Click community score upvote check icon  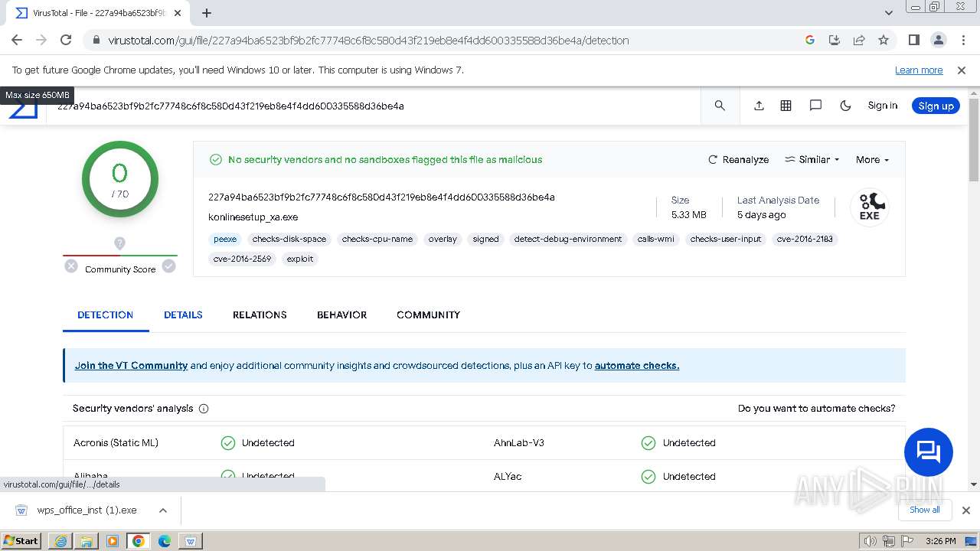169,266
